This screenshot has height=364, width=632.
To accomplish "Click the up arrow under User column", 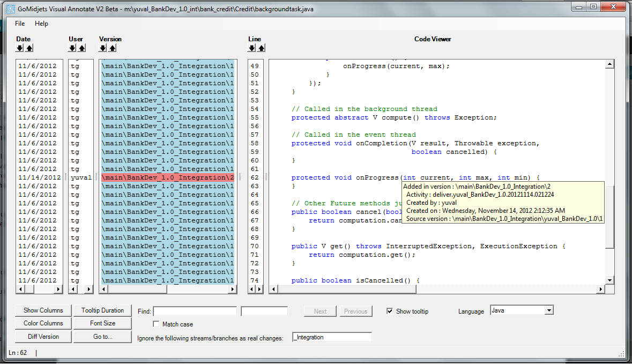I will tap(81, 48).
